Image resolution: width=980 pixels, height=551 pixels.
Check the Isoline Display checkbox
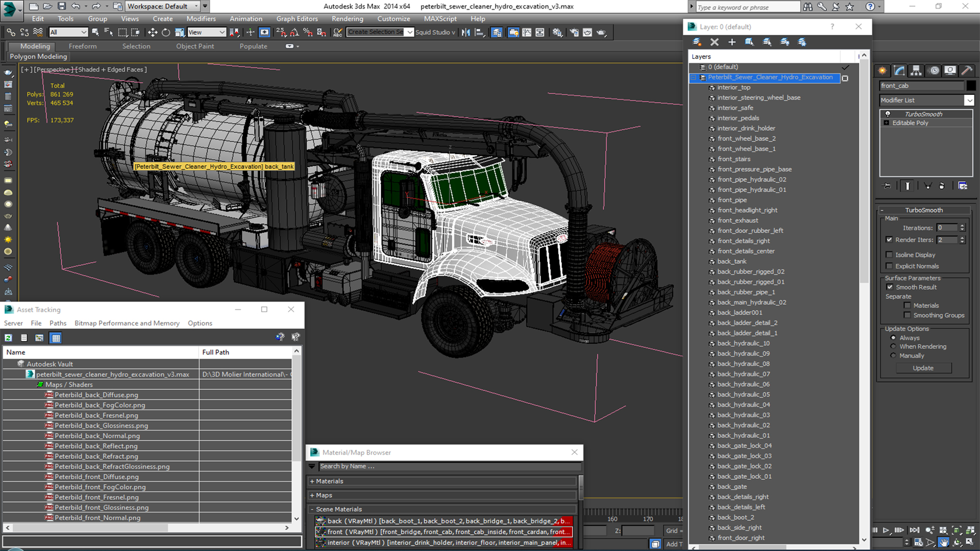889,255
